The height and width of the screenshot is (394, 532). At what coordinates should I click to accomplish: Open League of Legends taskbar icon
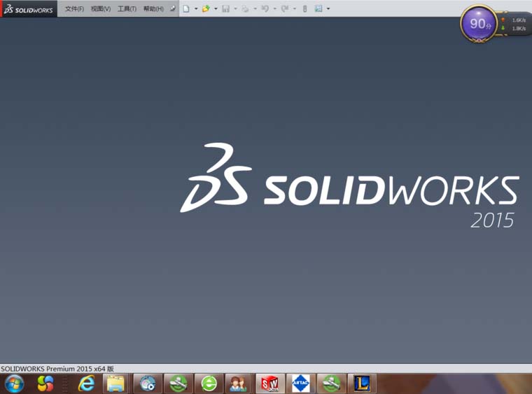[x=362, y=384]
